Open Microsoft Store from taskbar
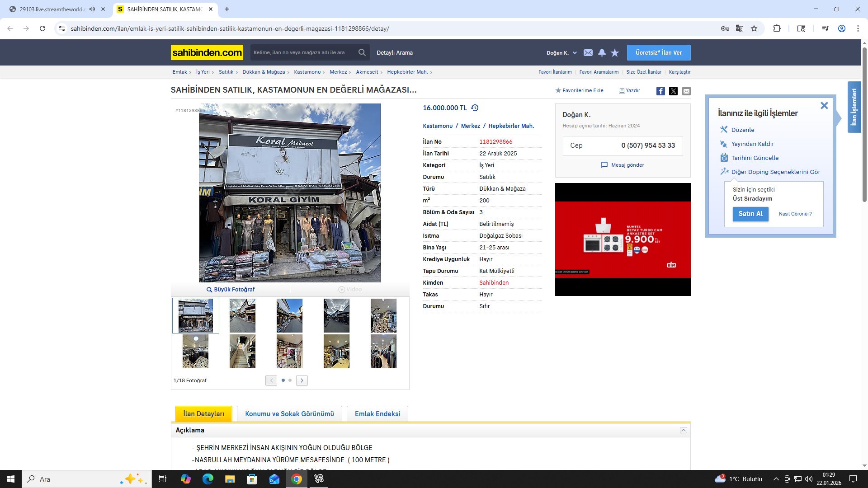 click(252, 479)
